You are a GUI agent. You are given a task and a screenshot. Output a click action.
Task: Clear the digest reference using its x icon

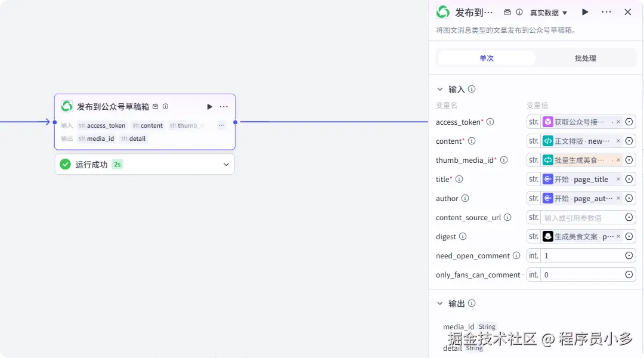point(619,236)
